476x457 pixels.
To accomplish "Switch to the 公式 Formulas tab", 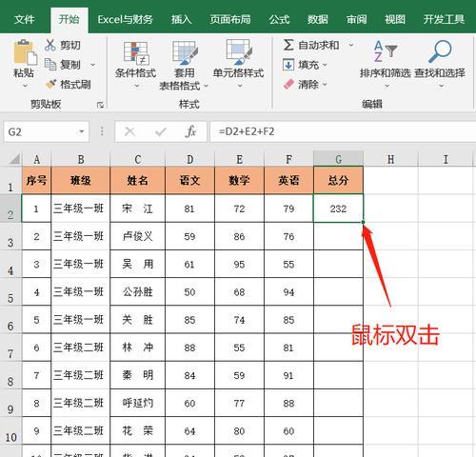I will point(279,20).
